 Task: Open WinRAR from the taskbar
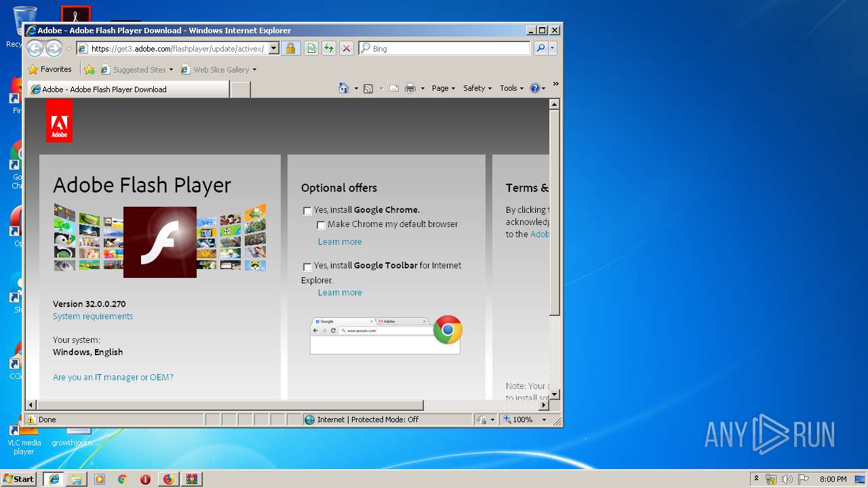click(x=191, y=479)
